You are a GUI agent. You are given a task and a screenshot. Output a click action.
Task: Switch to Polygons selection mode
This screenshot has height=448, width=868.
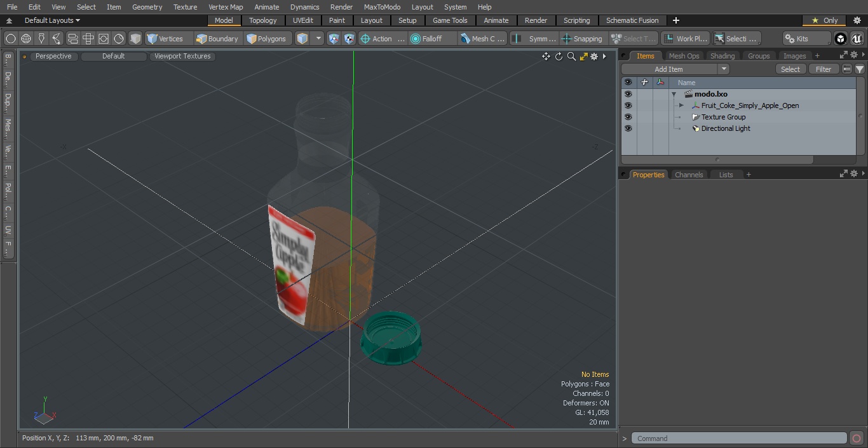(267, 39)
